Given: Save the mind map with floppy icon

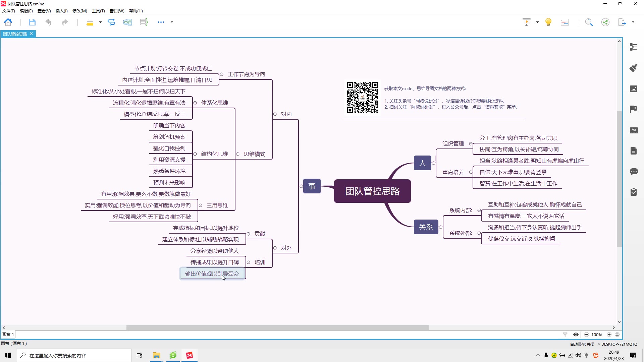Looking at the screenshot, I should [32, 22].
